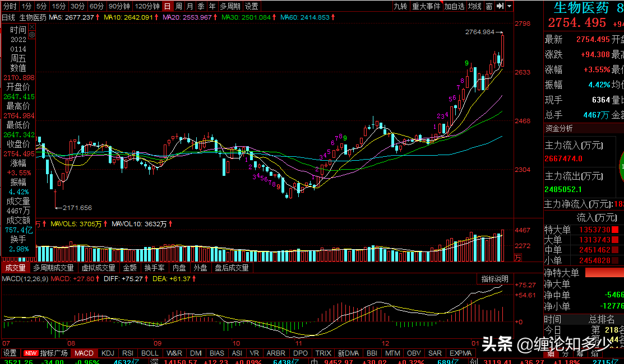The image size is (624, 364).
Task: Select the 季 quarterly period
Action: (x=201, y=6)
